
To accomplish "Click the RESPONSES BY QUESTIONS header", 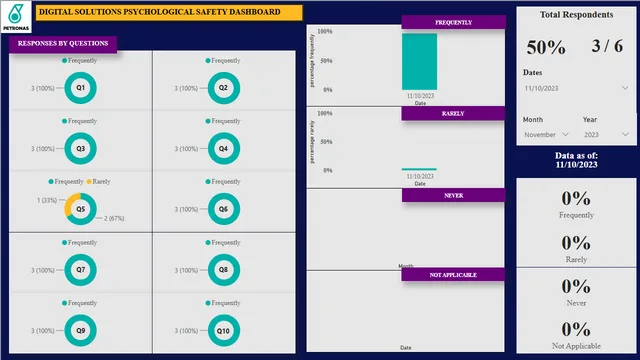I will coord(63,43).
